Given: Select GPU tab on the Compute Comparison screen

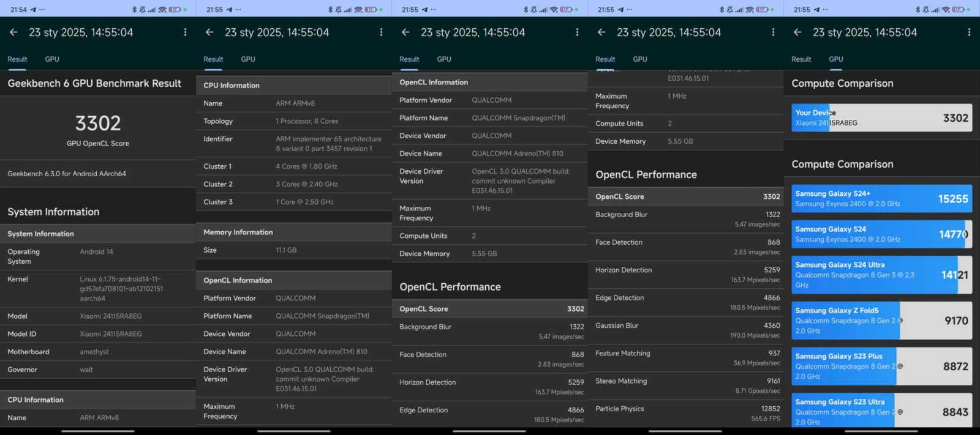Looking at the screenshot, I should click(x=836, y=59).
